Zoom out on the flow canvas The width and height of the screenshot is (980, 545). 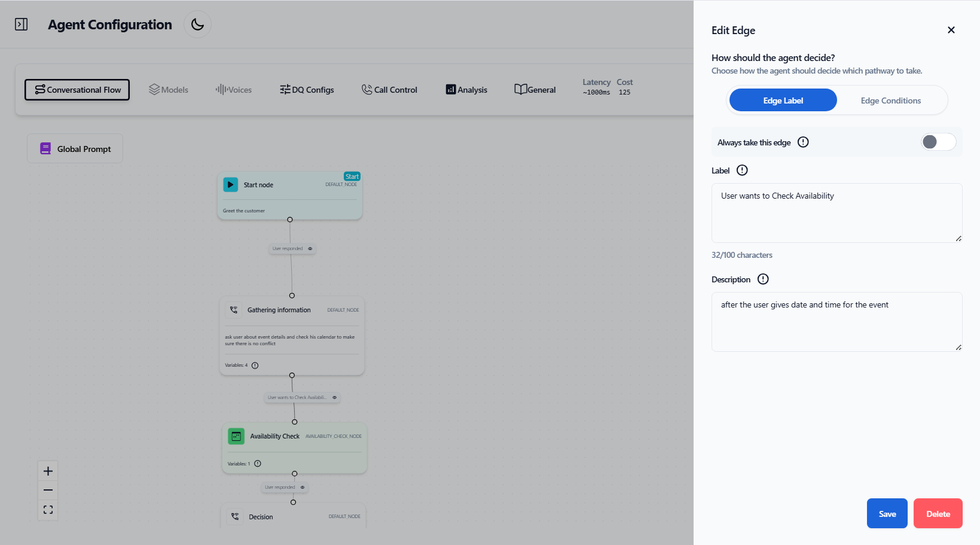[48, 491]
